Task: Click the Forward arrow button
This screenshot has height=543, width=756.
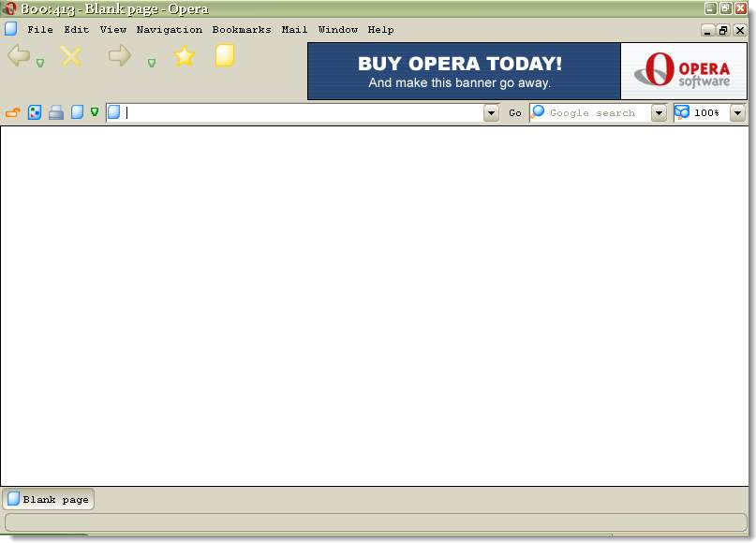Action: click(120, 55)
